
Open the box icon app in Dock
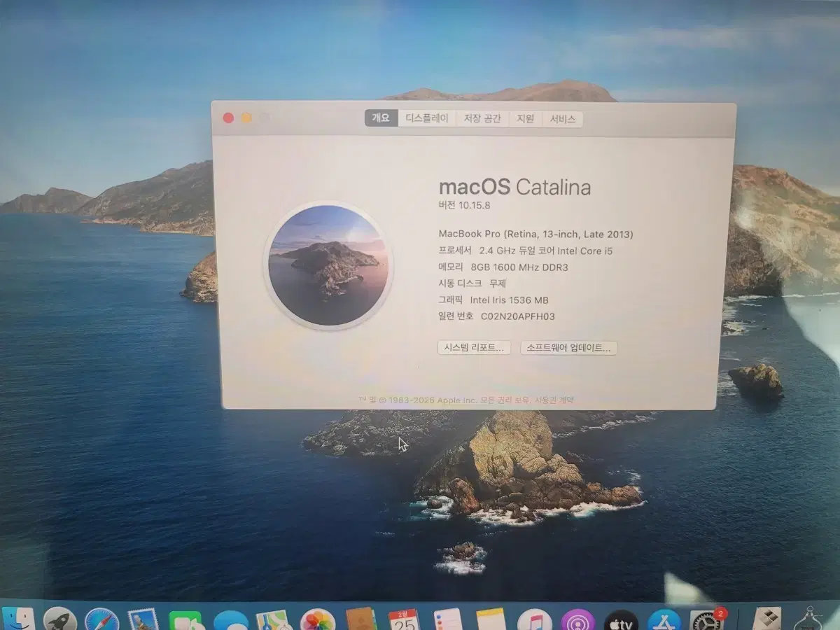pos(767,619)
